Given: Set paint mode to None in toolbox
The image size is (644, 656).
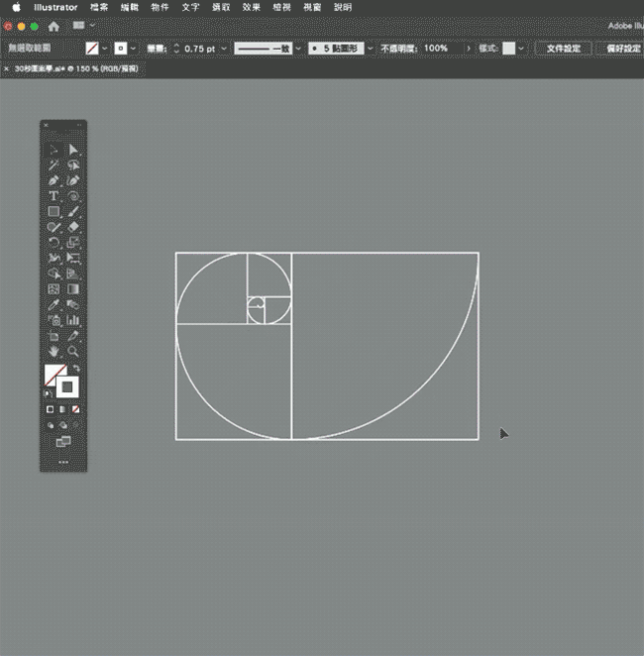Looking at the screenshot, I should (x=75, y=408).
